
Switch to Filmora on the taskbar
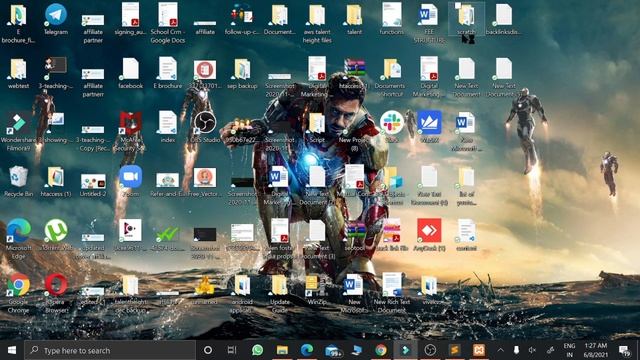tap(405, 350)
